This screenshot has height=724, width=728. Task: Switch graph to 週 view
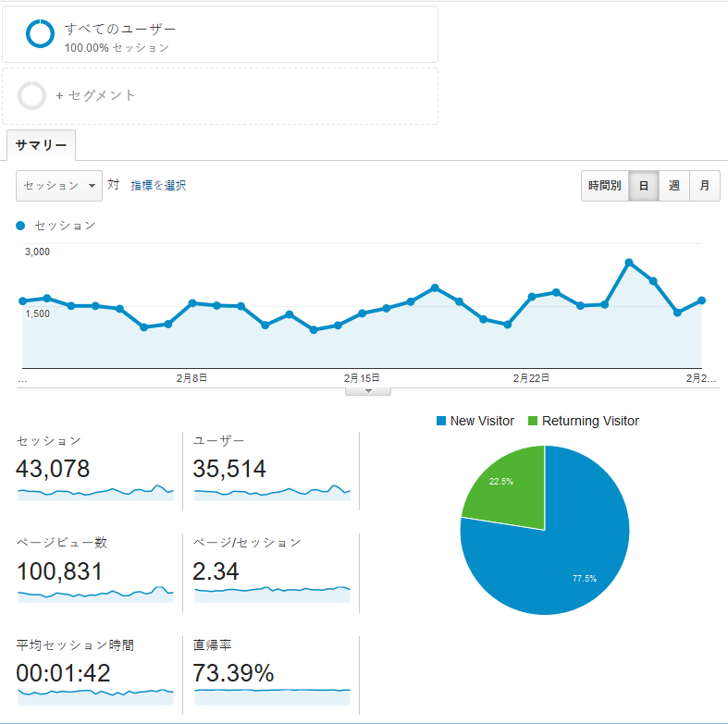(674, 186)
